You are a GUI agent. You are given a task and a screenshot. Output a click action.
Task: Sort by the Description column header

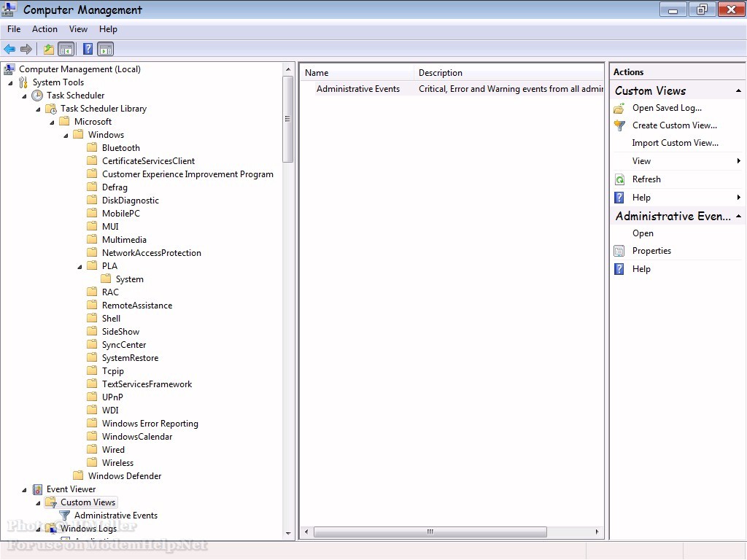508,73
